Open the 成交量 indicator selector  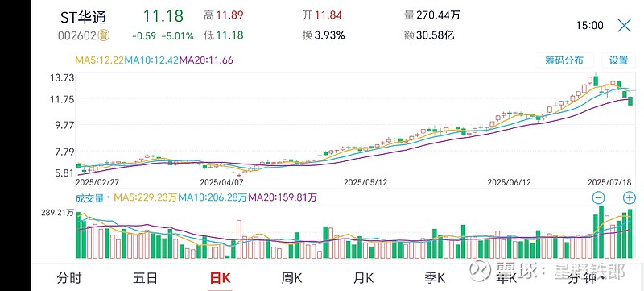(92, 198)
